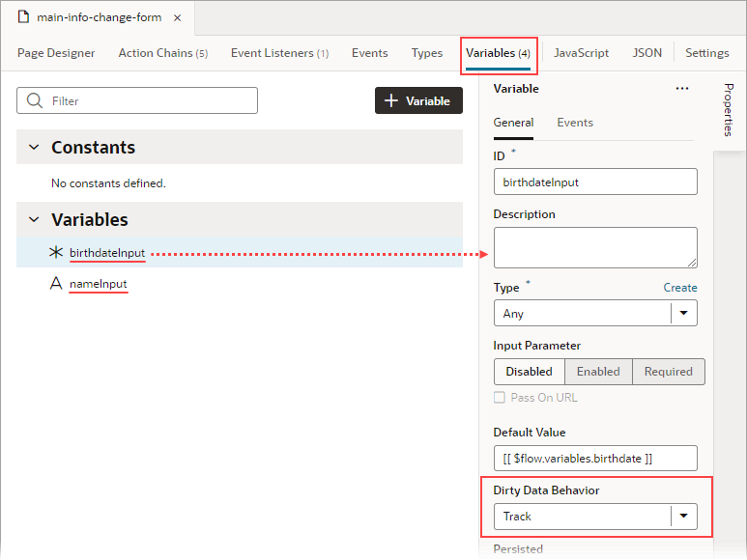Go to the Events page tab
Viewport: 747px width, 560px height.
[x=370, y=53]
